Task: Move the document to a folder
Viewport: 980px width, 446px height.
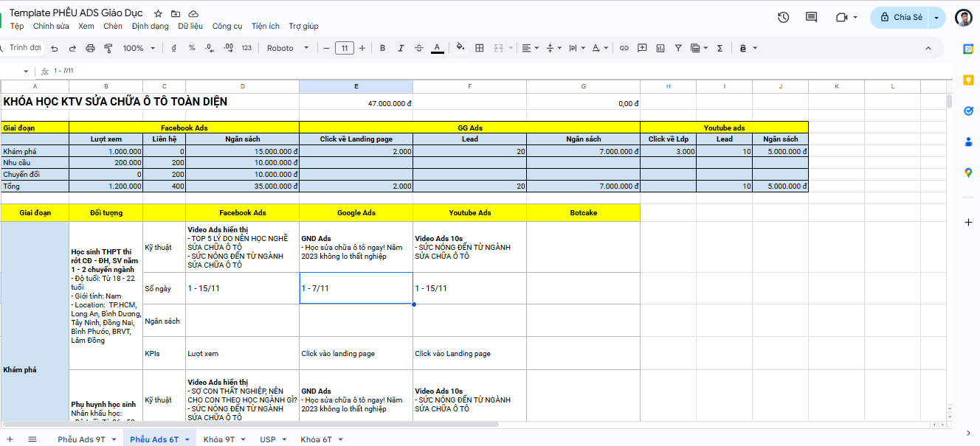Action: (176, 14)
